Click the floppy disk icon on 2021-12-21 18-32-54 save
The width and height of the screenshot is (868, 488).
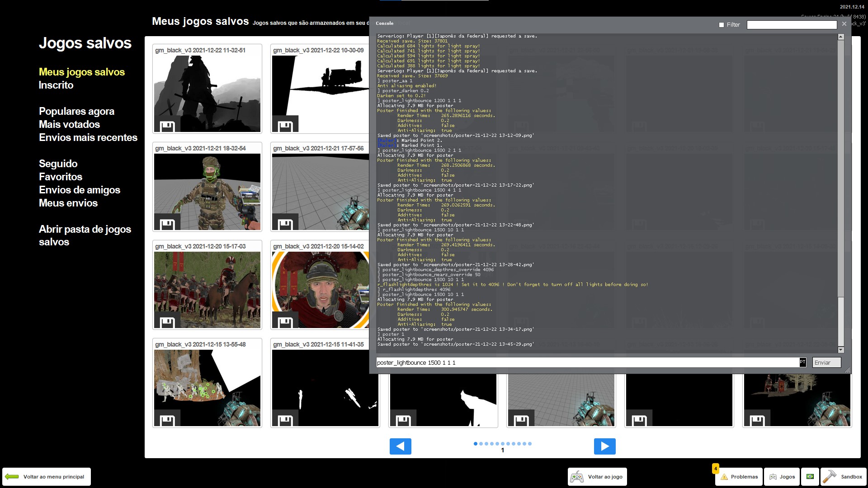point(167,224)
